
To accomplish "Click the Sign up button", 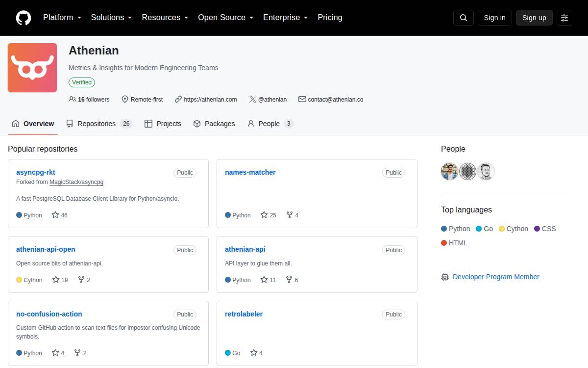I will 534,18.
